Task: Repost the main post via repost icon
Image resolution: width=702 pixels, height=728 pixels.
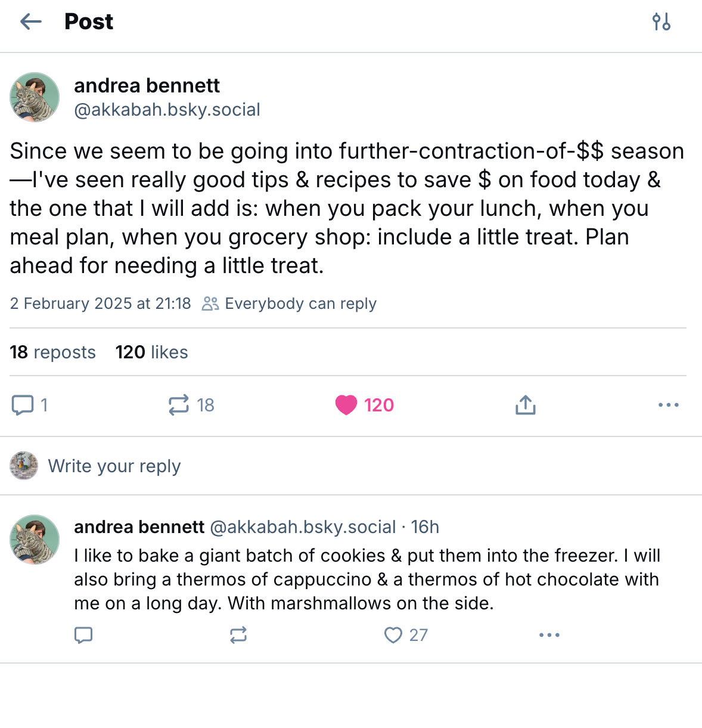Action: (x=179, y=405)
